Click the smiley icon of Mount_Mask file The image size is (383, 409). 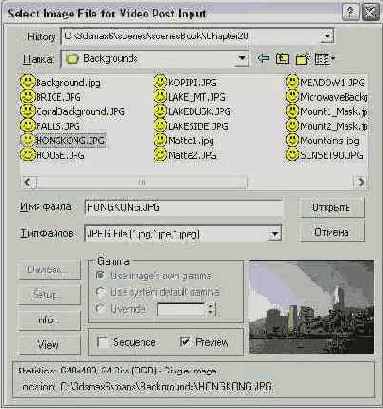(292, 111)
